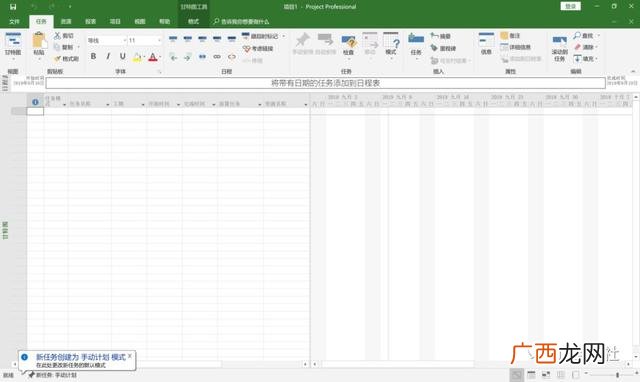Open the font name combo box

[107, 40]
